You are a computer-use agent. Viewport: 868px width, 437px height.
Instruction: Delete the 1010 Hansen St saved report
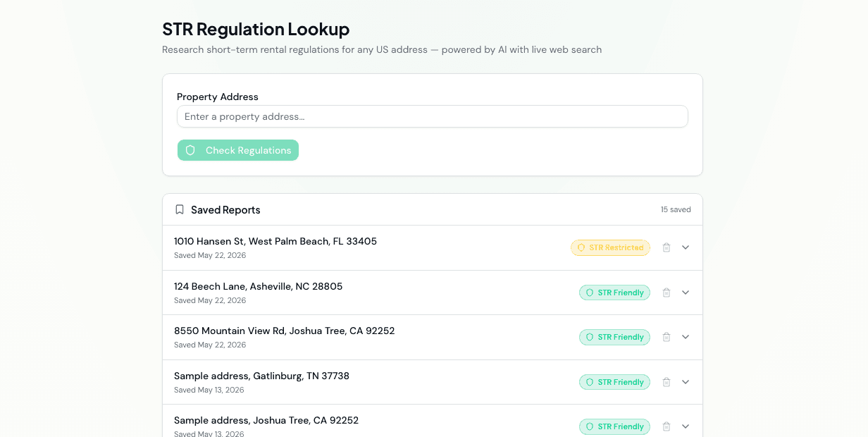666,247
